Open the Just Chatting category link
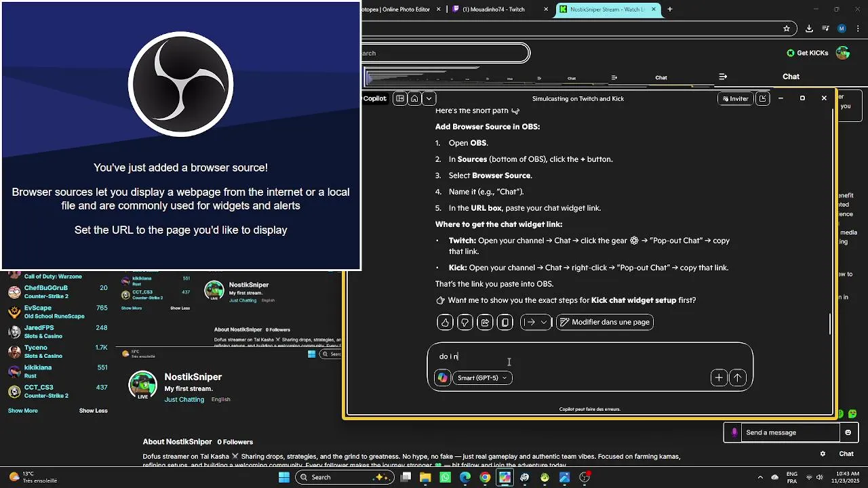The image size is (868, 488). (184, 400)
